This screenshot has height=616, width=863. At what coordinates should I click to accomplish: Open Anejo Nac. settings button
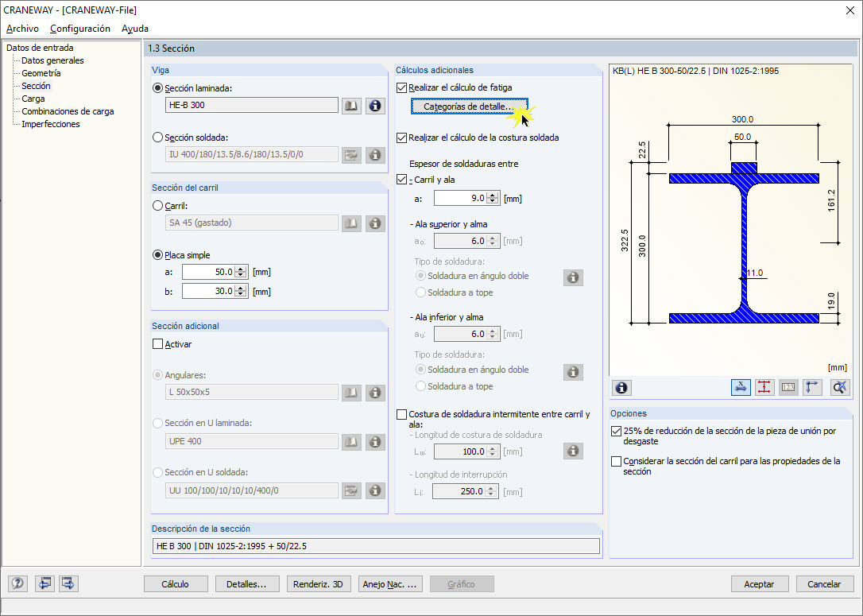pos(390,584)
